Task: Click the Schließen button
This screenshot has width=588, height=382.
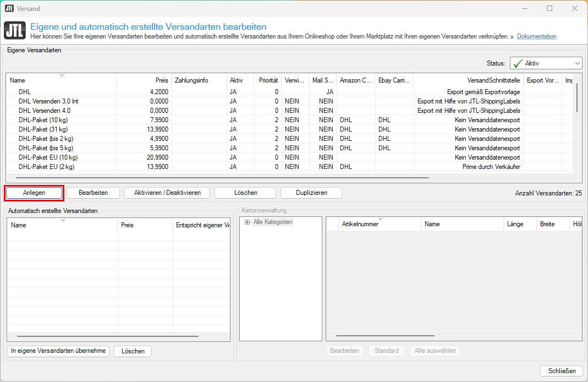Action: pos(562,371)
